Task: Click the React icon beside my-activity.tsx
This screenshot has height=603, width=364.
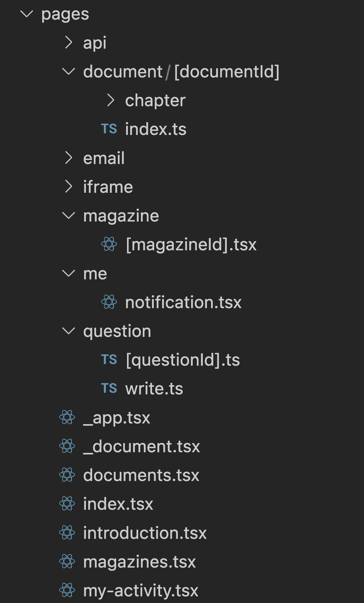Action: click(x=67, y=590)
